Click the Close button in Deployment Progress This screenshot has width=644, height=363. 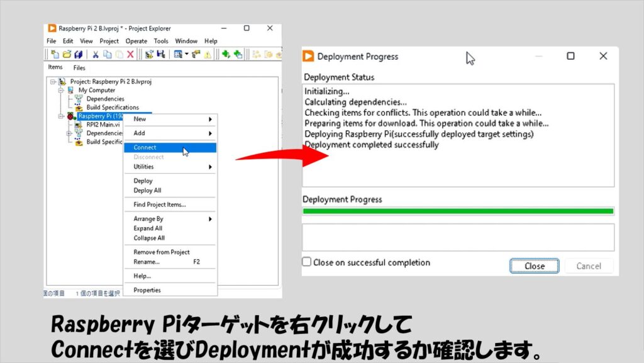535,266
